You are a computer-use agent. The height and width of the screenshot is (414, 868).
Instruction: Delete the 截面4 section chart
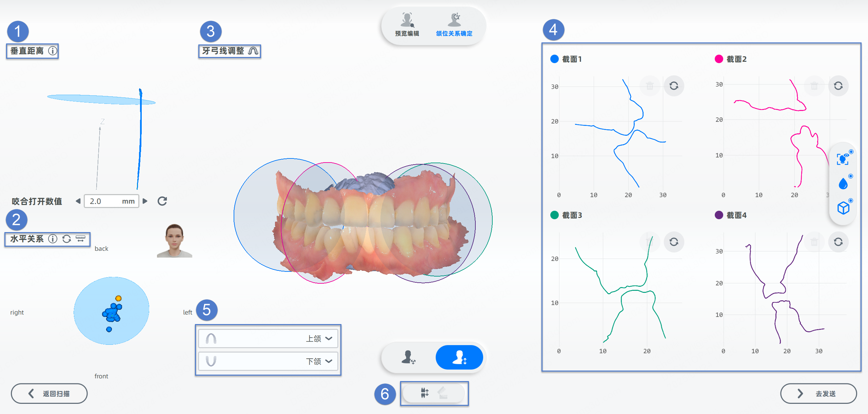(x=814, y=242)
